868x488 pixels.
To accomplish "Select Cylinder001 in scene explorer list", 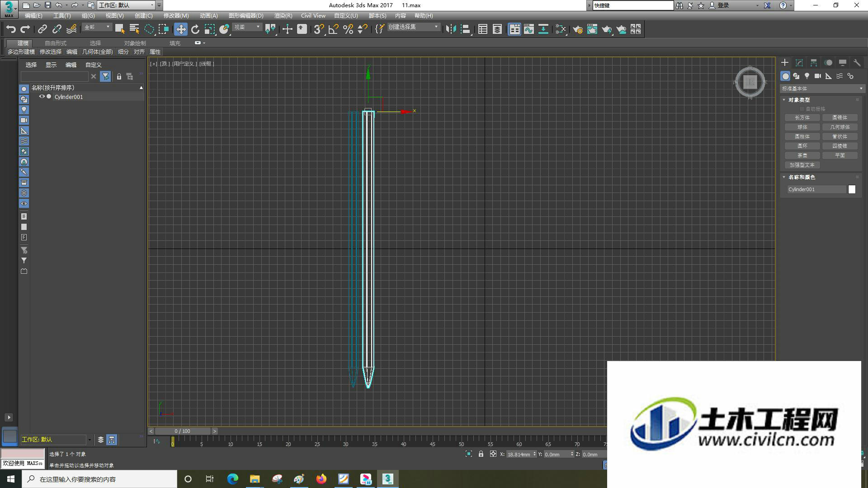I will 69,97.
